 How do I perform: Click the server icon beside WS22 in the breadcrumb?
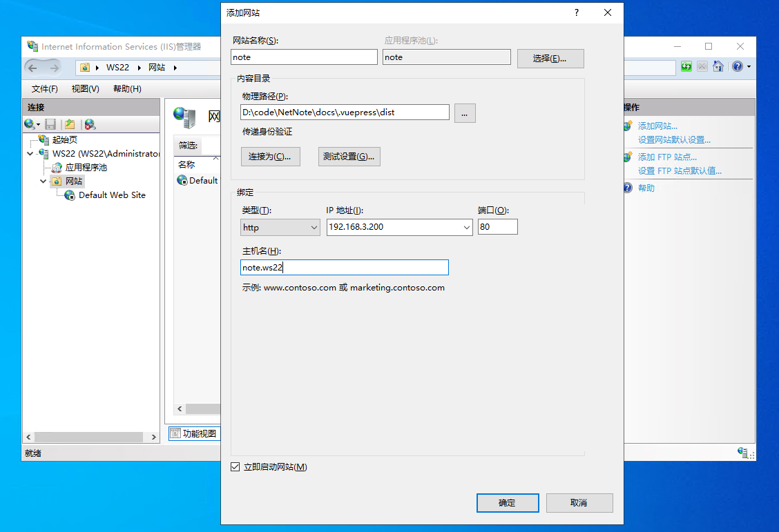click(84, 68)
